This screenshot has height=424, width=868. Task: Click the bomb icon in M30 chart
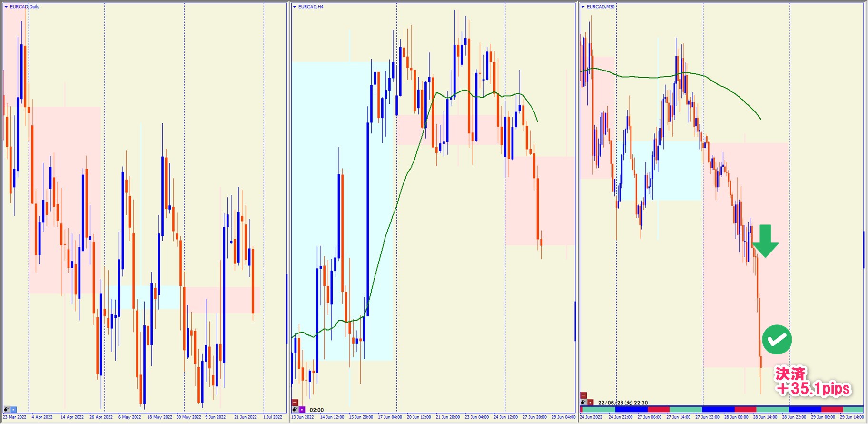tap(583, 403)
